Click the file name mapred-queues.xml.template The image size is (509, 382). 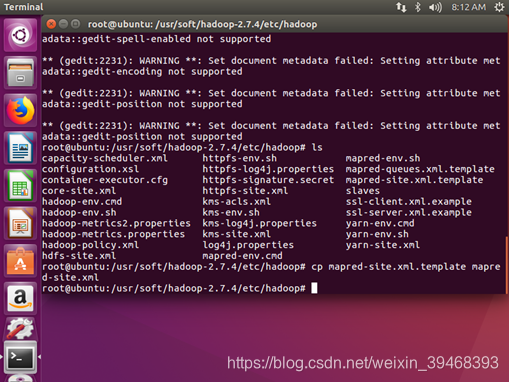[x=420, y=169]
